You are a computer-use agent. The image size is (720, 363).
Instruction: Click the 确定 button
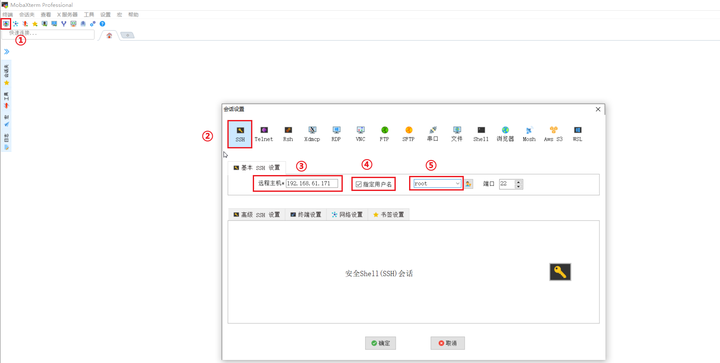(381, 343)
